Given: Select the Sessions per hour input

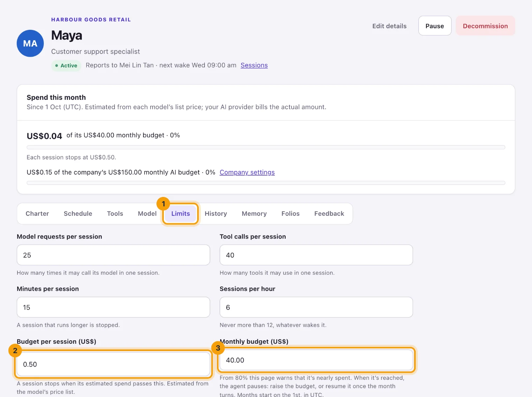Looking at the screenshot, I should pos(316,307).
